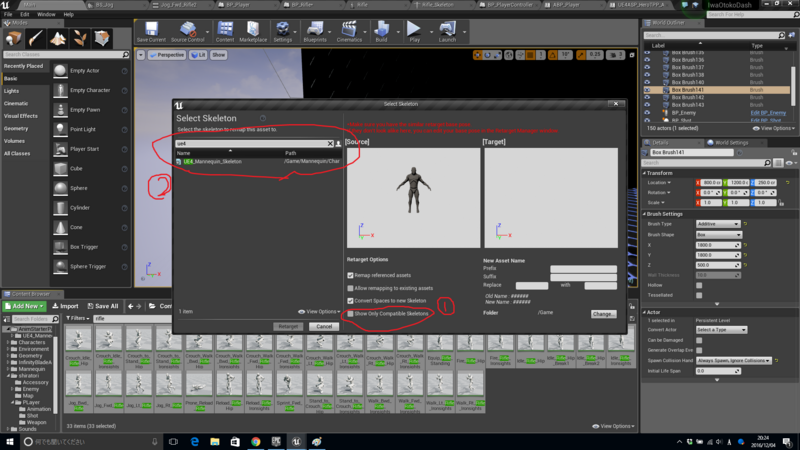Toggle visibility of Box Brush141

coord(647,90)
